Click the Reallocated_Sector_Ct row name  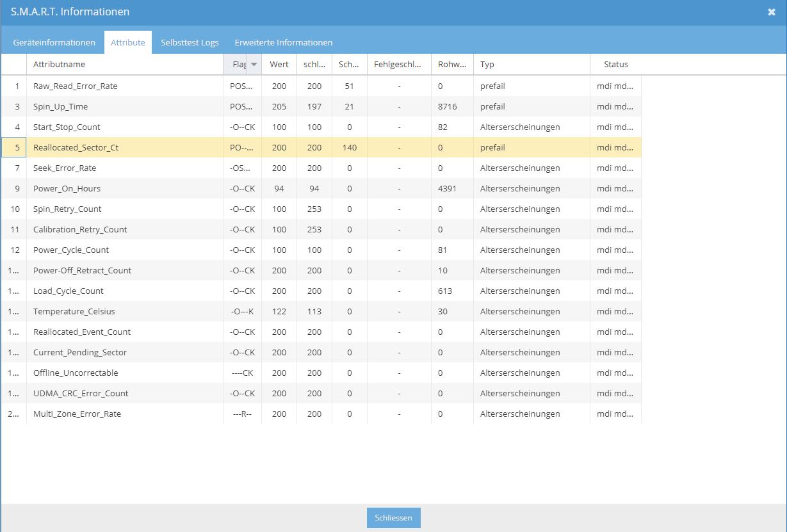(76, 147)
